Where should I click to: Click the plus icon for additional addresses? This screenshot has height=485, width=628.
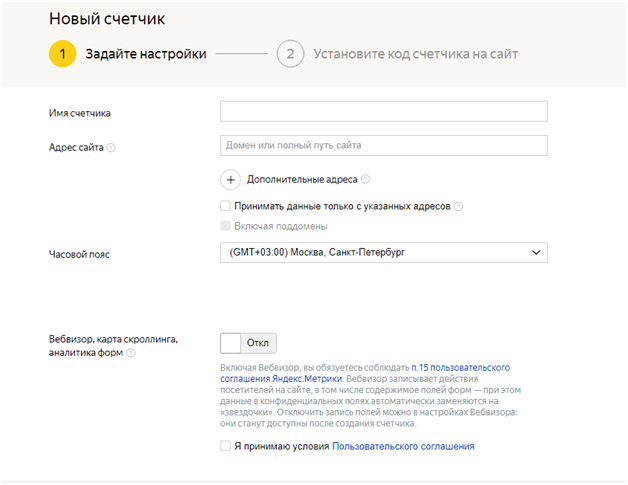pyautogui.click(x=230, y=180)
